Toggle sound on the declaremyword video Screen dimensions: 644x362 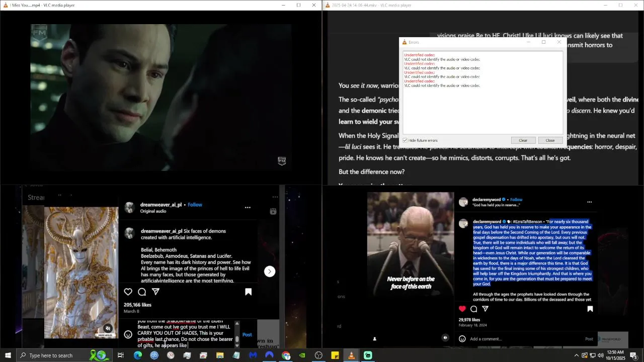445,338
